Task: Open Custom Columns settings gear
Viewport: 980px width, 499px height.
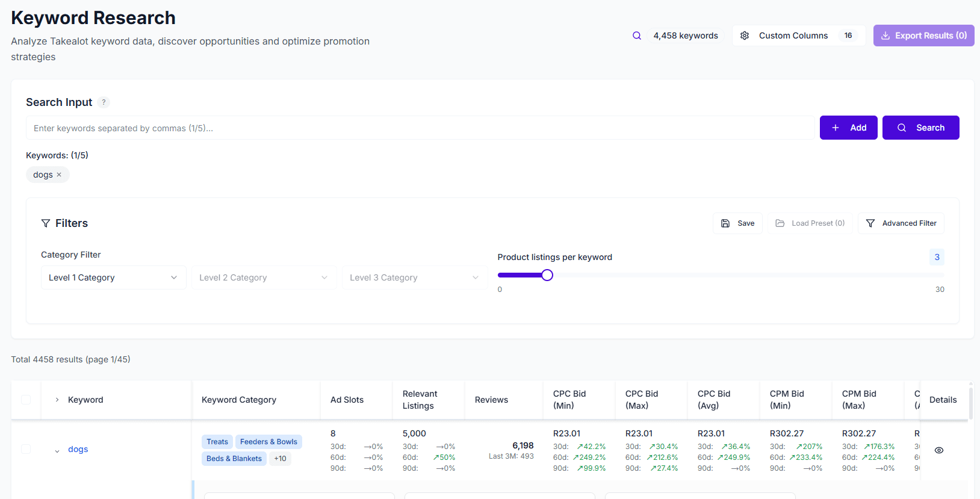Action: point(745,36)
